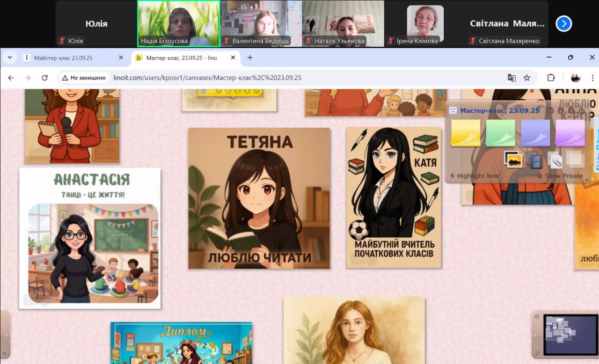Open the Chrome three-dot menu

592,78
